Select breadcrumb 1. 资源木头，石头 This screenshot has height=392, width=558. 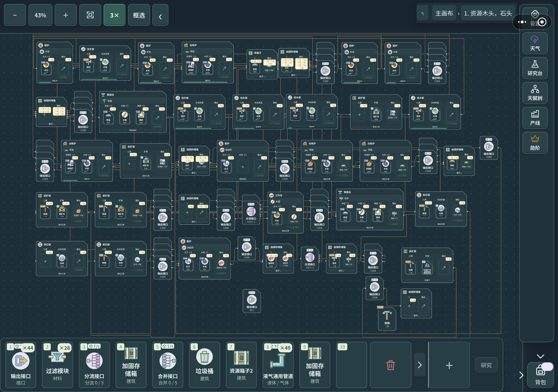(488, 13)
